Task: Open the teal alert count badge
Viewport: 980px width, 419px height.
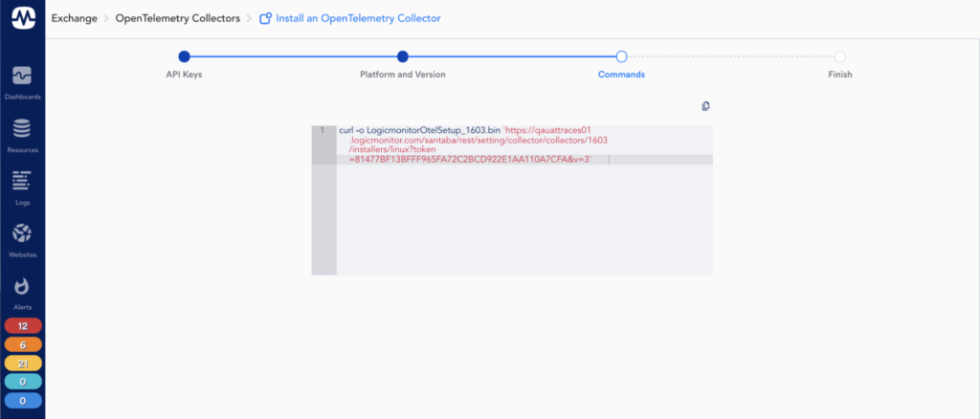Action: point(23,382)
